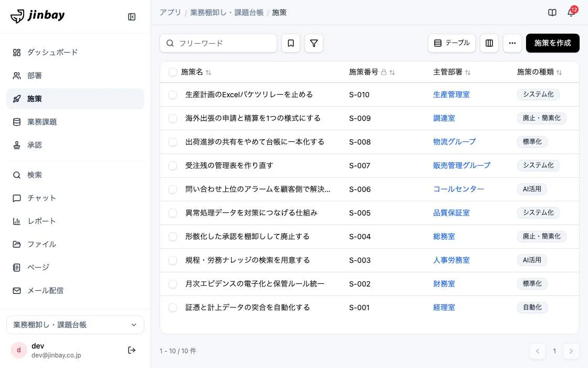Go to next page arrow
This screenshot has width=588, height=368.
click(x=571, y=351)
